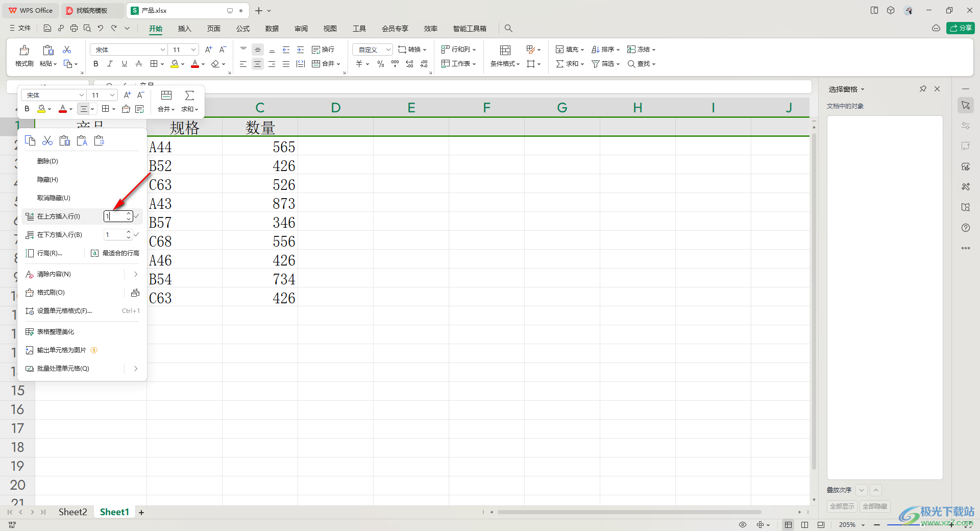Click the selection arrow icon in right sidebar
This screenshot has width=980, height=531.
(x=966, y=105)
